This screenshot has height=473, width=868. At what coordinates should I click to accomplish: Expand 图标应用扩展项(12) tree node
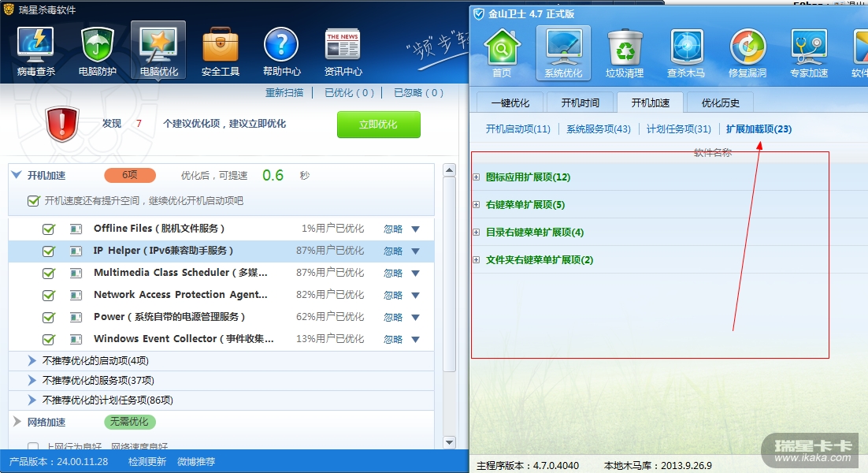(476, 177)
